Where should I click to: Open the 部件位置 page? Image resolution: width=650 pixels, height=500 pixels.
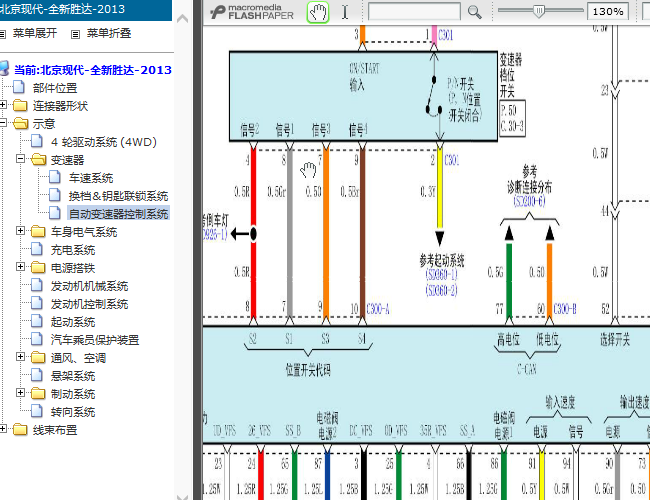55,88
